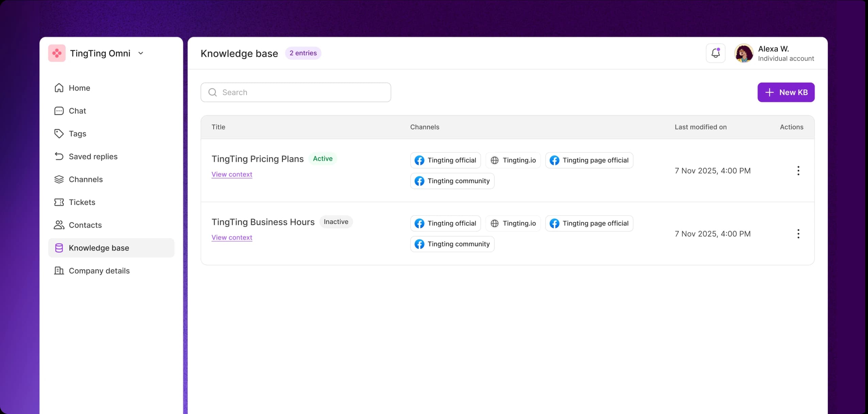The height and width of the screenshot is (414, 868).
Task: Open actions menu for TingTing Pricing Plans
Action: tap(798, 171)
